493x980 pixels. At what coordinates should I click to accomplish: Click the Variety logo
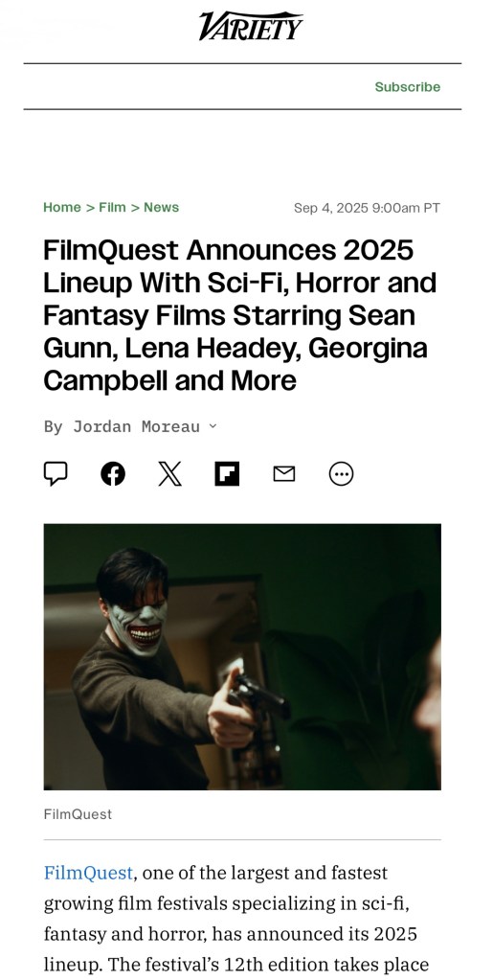[251, 26]
